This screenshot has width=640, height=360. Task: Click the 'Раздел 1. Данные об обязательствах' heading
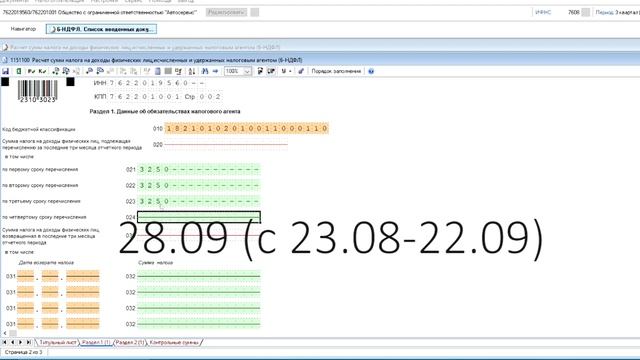165,111
